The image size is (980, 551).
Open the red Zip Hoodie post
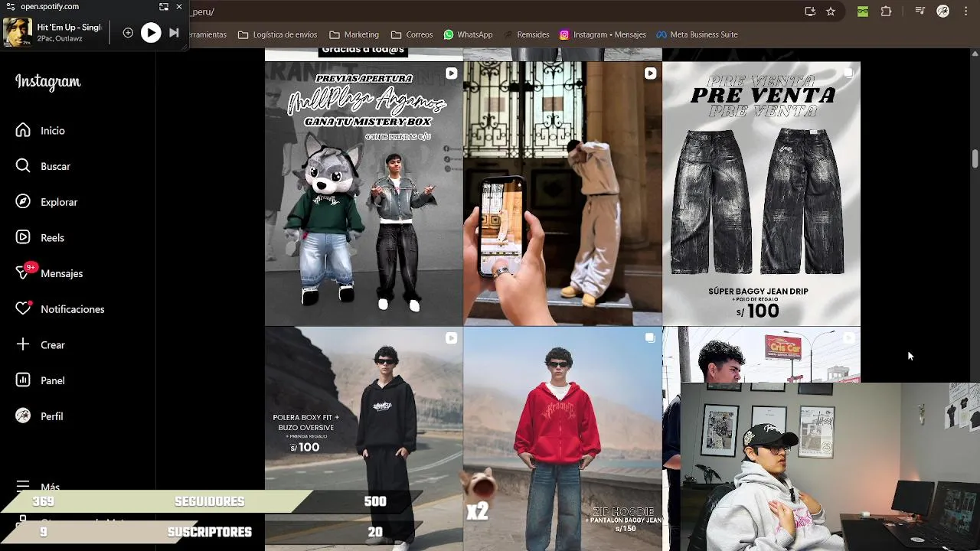(x=563, y=439)
